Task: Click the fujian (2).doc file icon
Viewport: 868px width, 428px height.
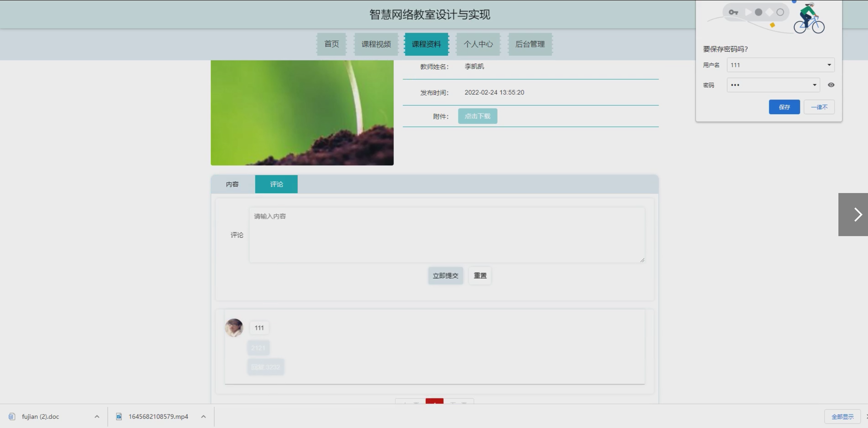Action: pos(12,416)
